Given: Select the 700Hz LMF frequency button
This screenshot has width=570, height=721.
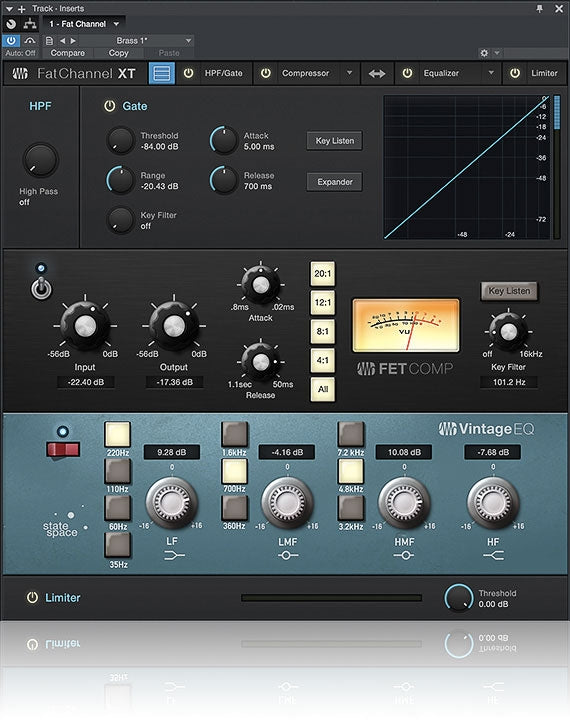Looking at the screenshot, I should (x=234, y=471).
